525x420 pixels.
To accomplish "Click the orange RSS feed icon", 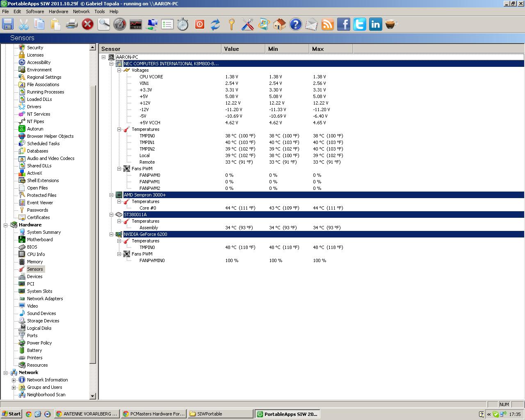I will pyautogui.click(x=327, y=24).
